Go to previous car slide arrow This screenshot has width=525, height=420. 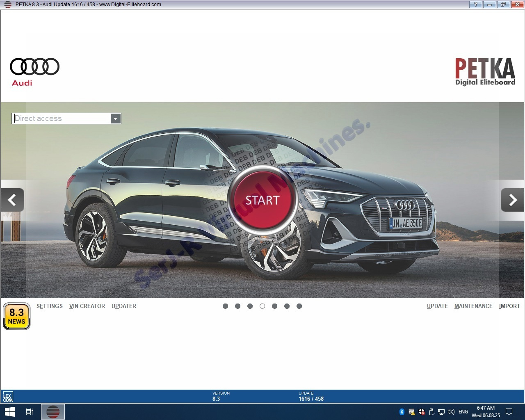pos(12,200)
